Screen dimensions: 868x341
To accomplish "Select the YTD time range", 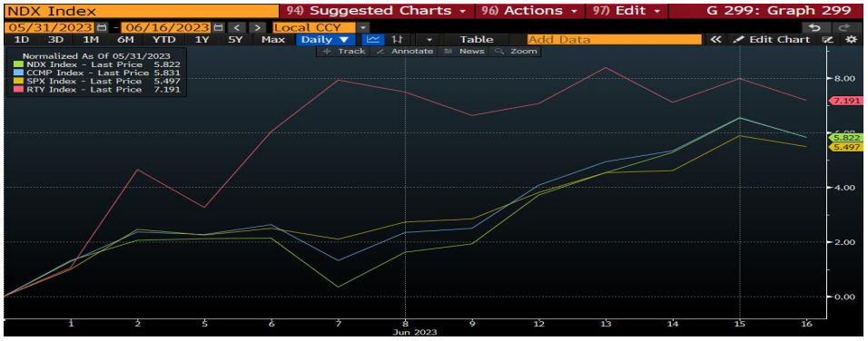I will click(163, 40).
